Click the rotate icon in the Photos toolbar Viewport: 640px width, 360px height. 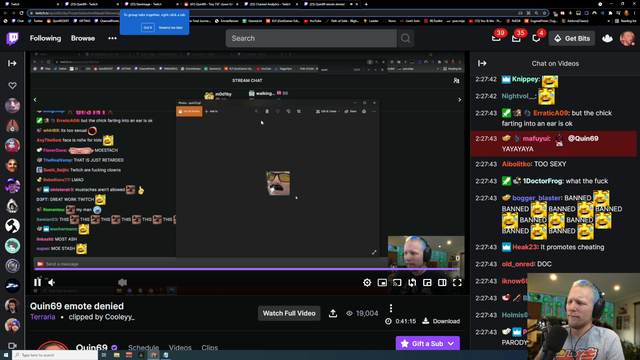coord(288,111)
